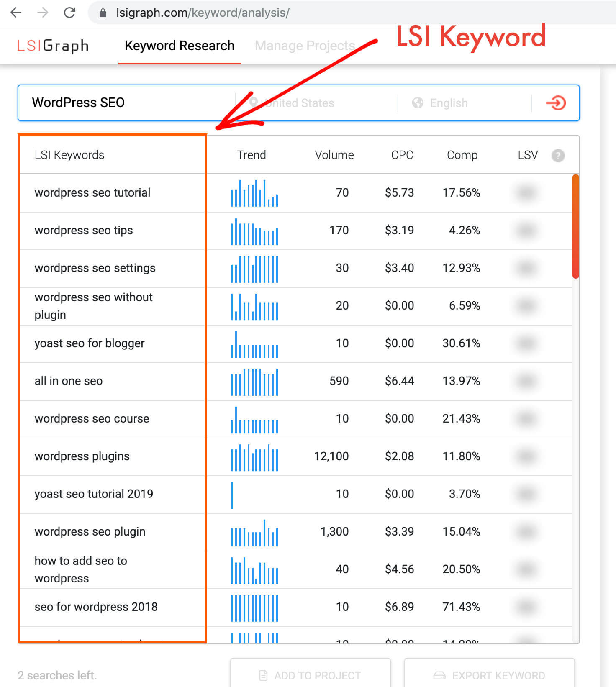Screen dimensions: 616x687
Task: Click the browser address bar URL
Action: coord(203,13)
